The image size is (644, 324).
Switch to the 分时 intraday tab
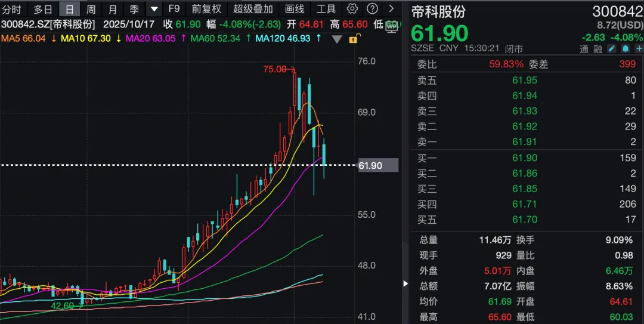(11, 9)
